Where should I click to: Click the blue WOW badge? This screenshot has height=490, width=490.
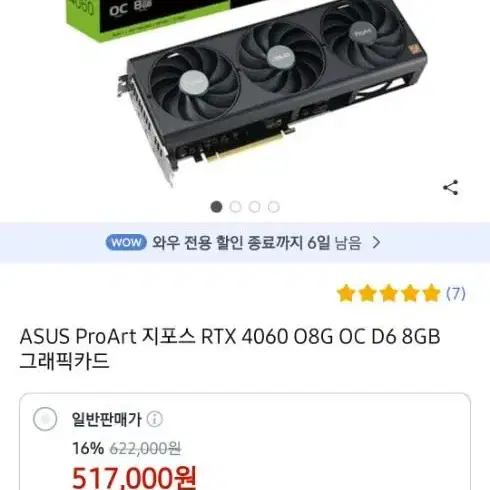(x=126, y=242)
